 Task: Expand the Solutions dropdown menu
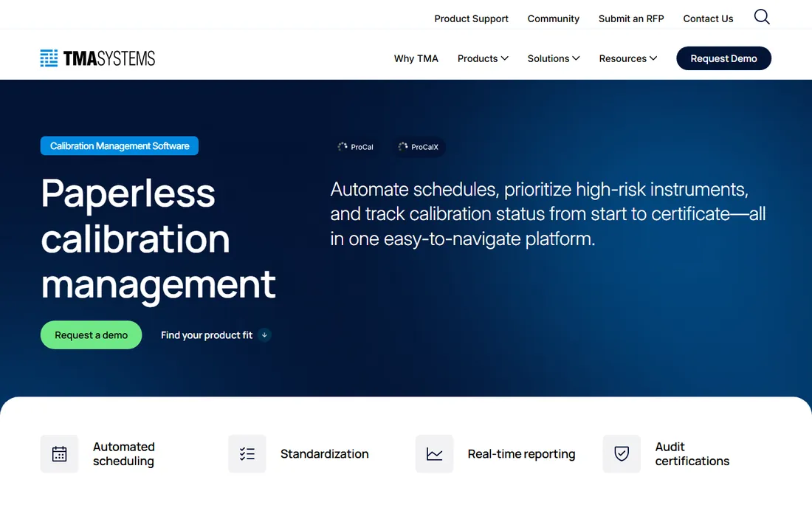554,58
